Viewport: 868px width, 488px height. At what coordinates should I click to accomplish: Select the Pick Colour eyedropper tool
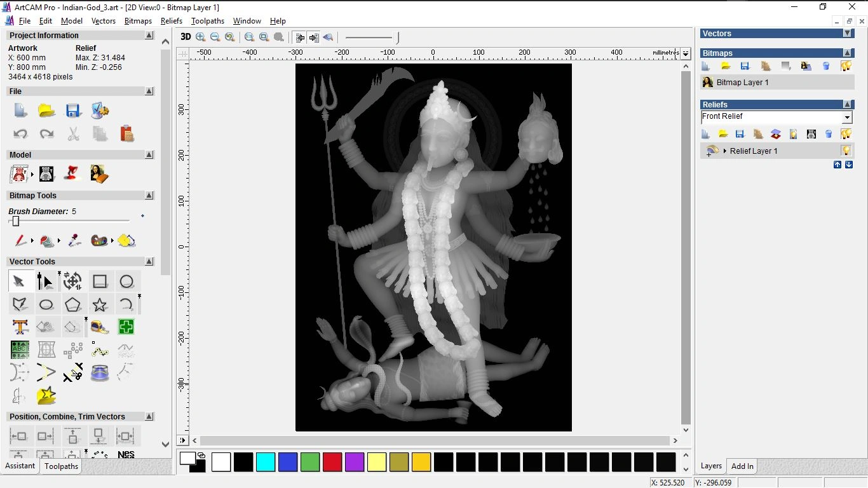[x=74, y=241]
